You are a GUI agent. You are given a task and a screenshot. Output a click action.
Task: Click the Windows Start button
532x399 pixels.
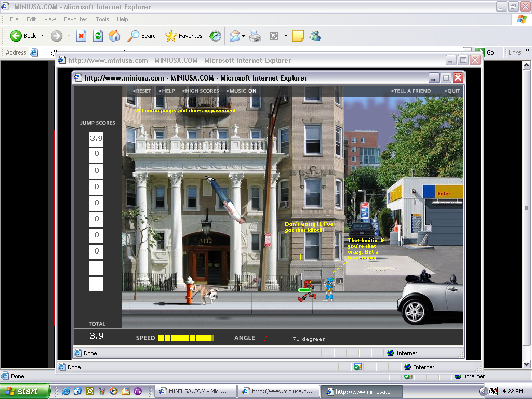tap(25, 391)
